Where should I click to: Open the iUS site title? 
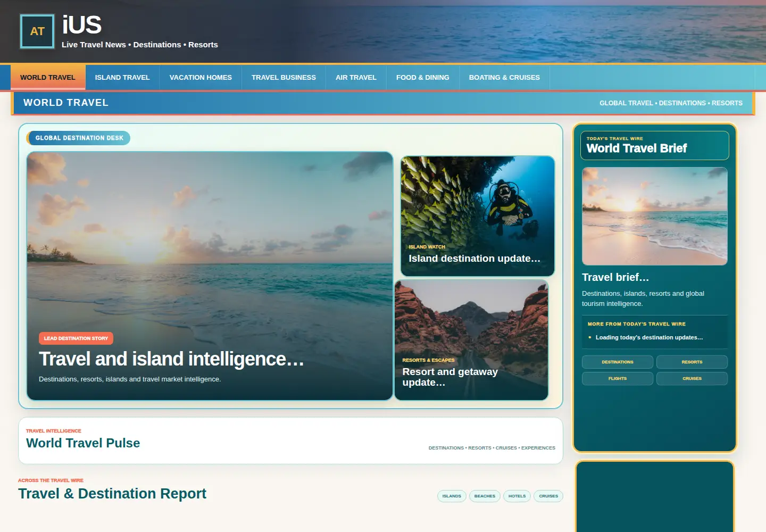click(x=81, y=25)
